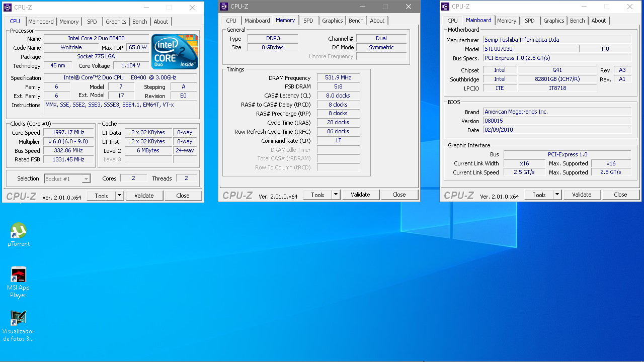Click the Core Speed value 1997.17 MHz

pos(68,132)
